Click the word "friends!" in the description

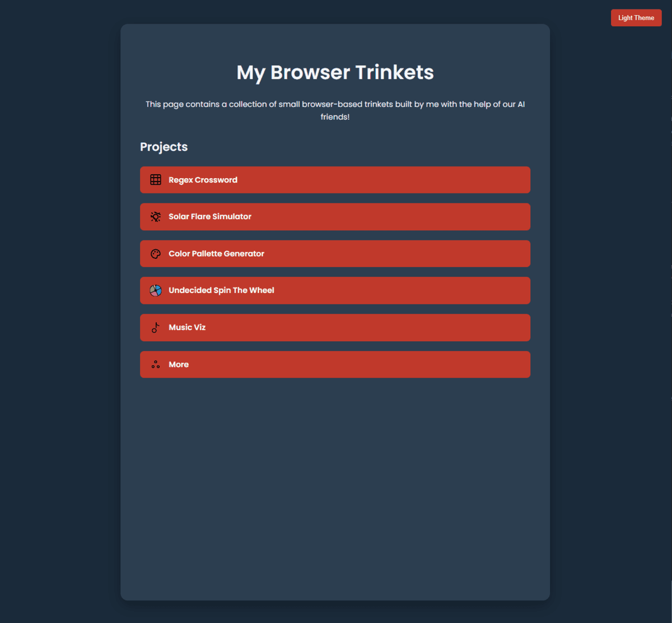335,117
